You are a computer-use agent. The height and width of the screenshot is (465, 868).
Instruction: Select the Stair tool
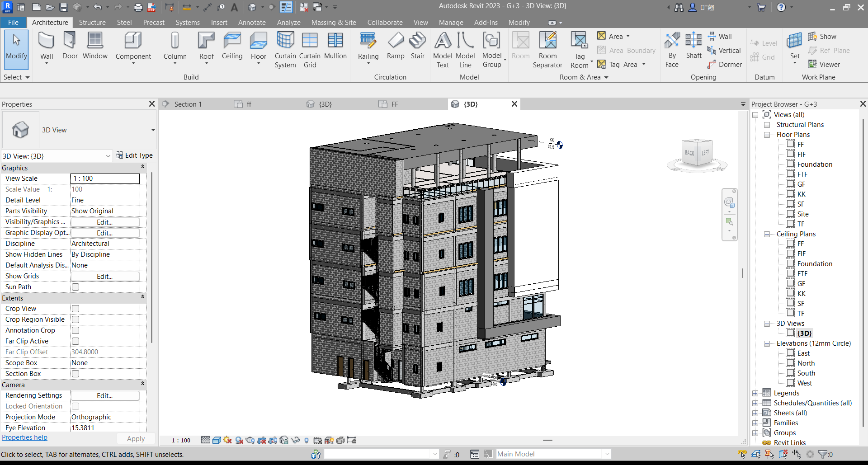click(x=418, y=46)
